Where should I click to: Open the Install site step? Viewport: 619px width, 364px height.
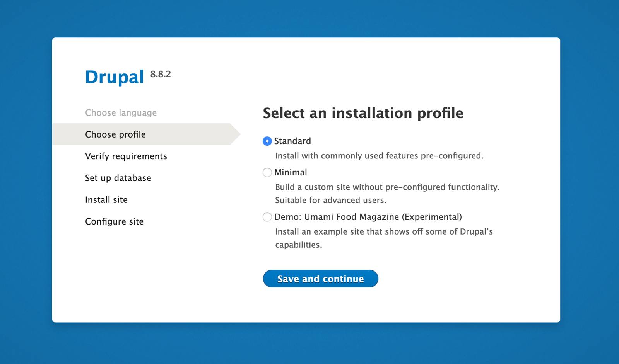coord(106,199)
